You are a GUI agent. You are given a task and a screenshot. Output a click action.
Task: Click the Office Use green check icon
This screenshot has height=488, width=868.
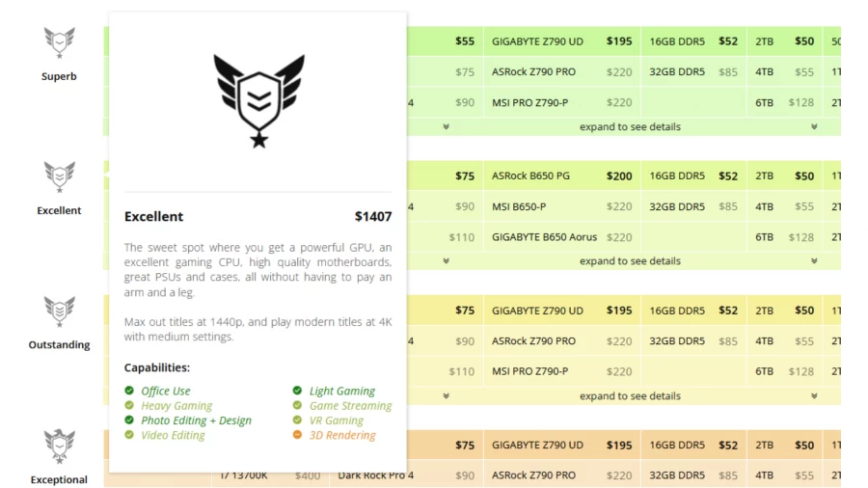point(129,391)
